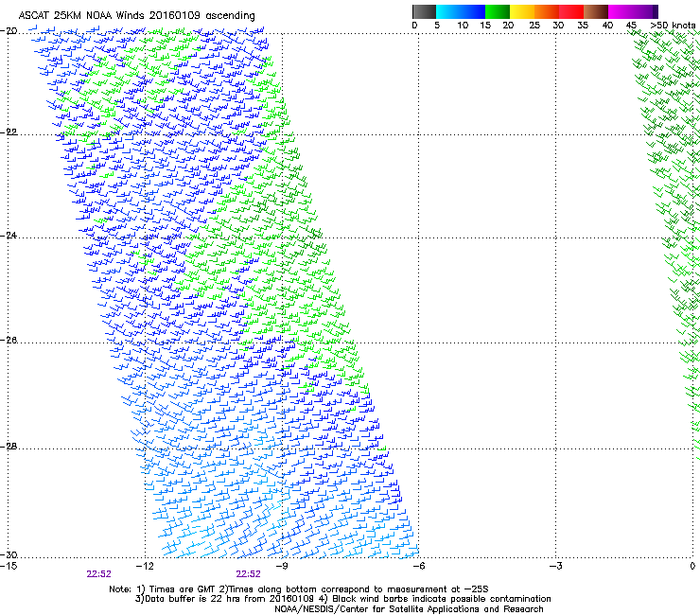Click the "22:52" time between longitudes -15 and -12
Viewport: 700px width, 615px height.
click(98, 574)
